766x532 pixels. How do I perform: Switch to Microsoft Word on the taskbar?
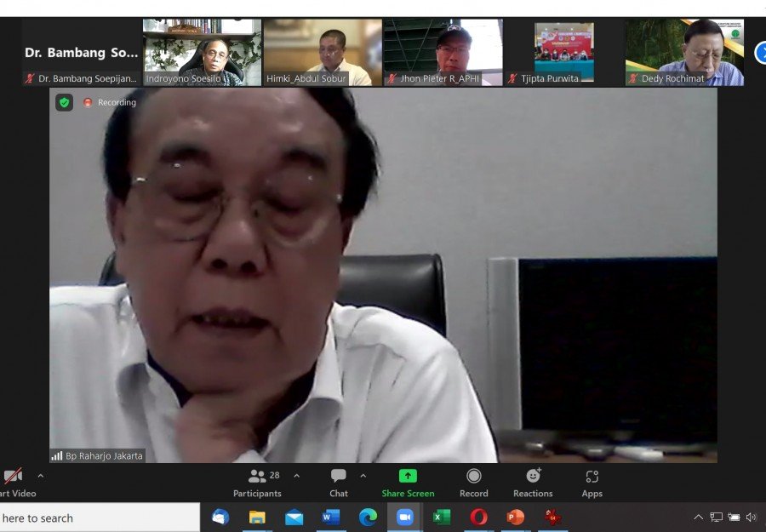[331, 517]
